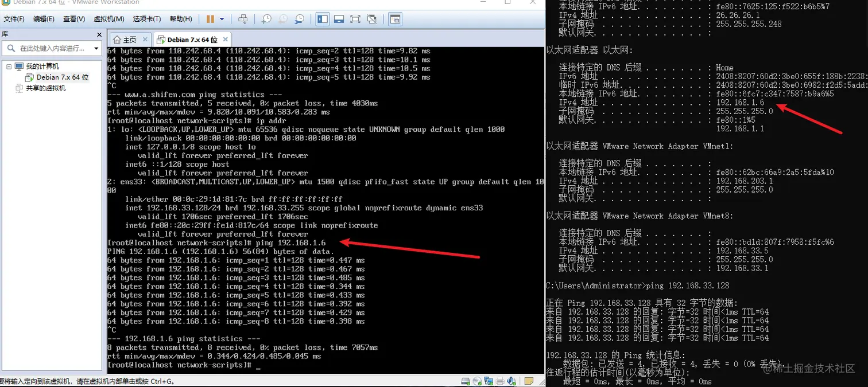Image resolution: width=868 pixels, height=387 pixels.
Task: Click the 192.168.33.1 address in cmd window
Action: [x=742, y=268]
